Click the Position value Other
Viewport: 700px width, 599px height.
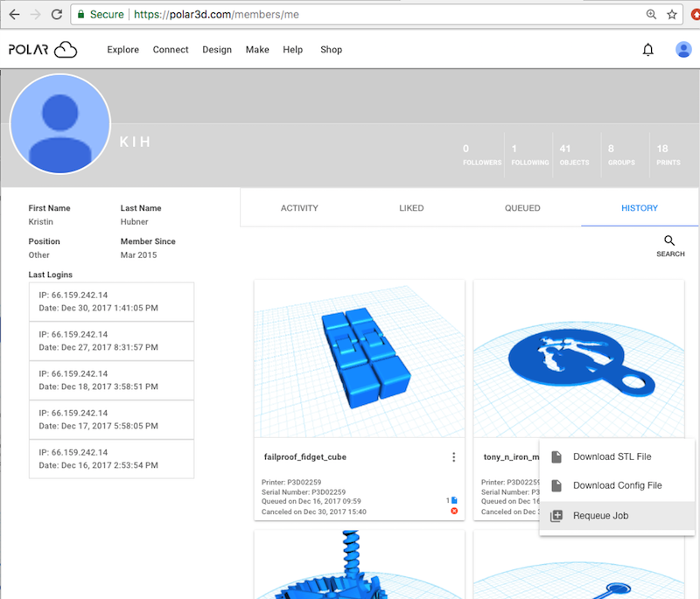[38, 255]
